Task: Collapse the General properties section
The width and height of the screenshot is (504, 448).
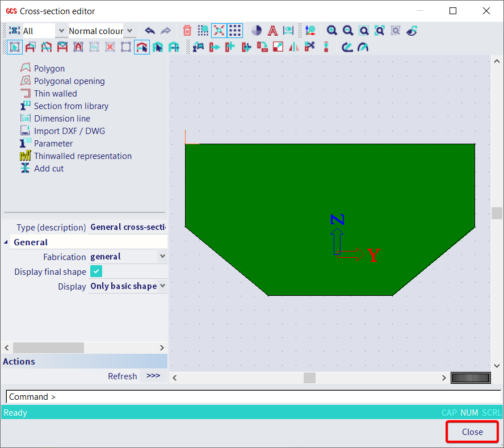Action: pos(6,242)
